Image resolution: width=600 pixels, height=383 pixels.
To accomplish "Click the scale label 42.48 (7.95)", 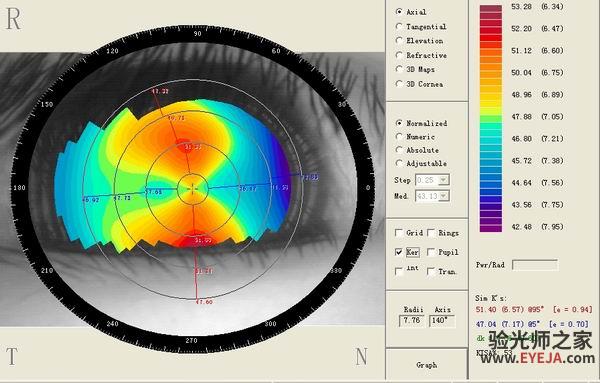I will pyautogui.click(x=537, y=227).
